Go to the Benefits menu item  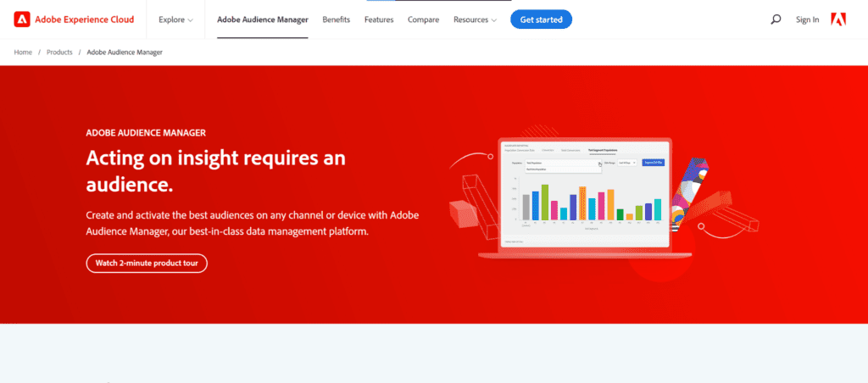tap(336, 19)
